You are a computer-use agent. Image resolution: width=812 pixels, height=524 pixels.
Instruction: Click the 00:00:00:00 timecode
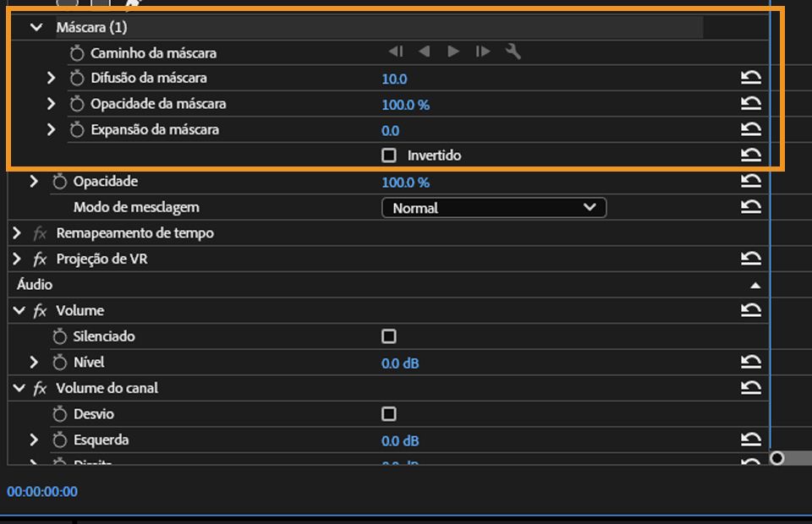point(42,491)
